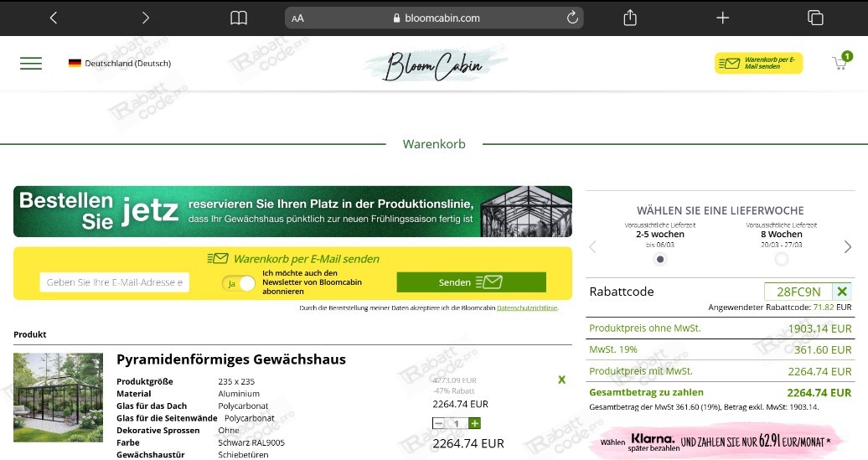Select the 2-5 Wochen delivery option
The image size is (868, 460).
(x=660, y=259)
